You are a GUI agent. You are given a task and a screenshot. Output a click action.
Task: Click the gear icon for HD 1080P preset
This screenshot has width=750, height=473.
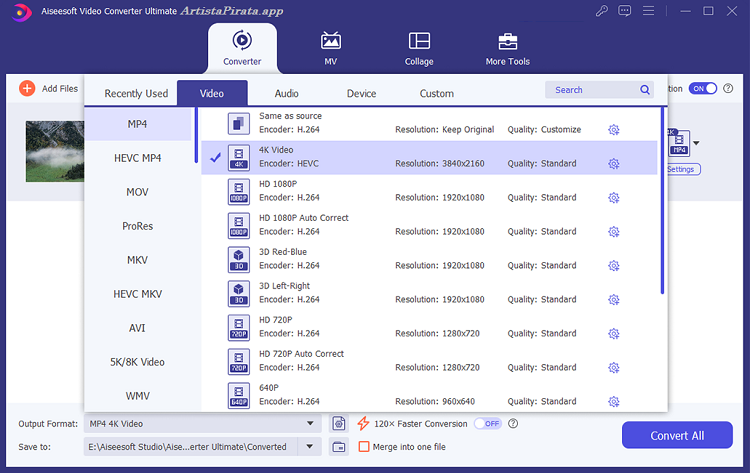pos(614,198)
